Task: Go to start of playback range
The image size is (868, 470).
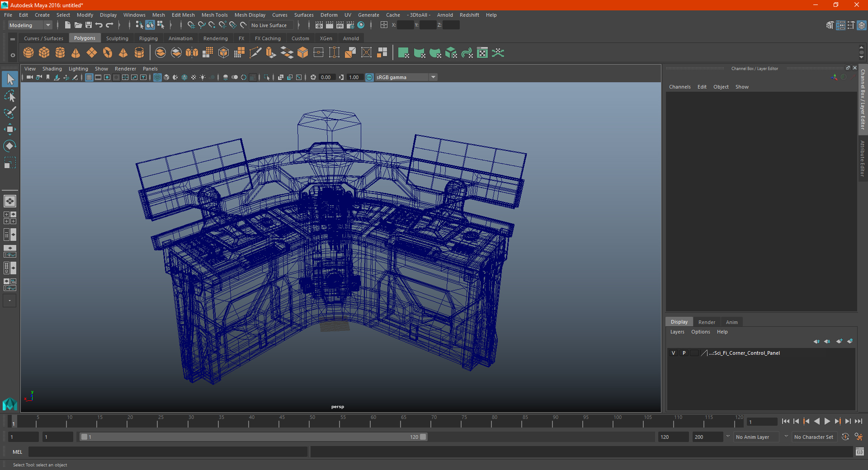Action: click(785, 421)
